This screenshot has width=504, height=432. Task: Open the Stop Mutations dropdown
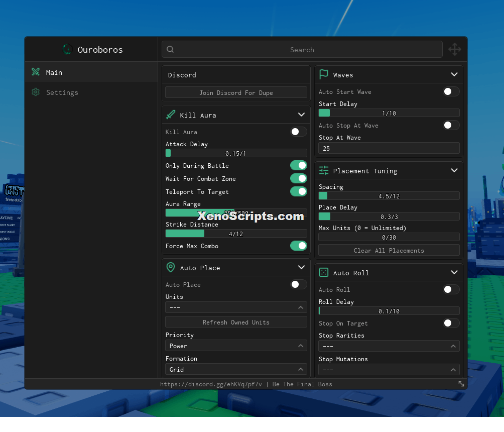(389, 370)
